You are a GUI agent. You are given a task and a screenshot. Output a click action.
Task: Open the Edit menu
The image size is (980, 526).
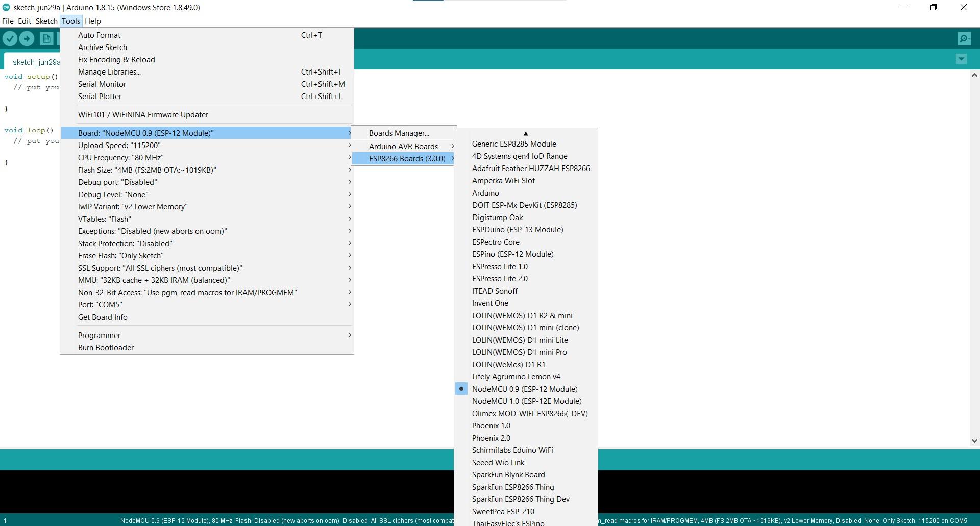[x=24, y=21]
